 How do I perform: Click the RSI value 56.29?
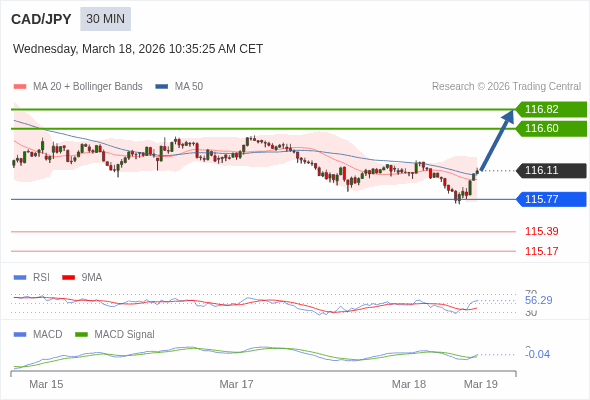(538, 300)
